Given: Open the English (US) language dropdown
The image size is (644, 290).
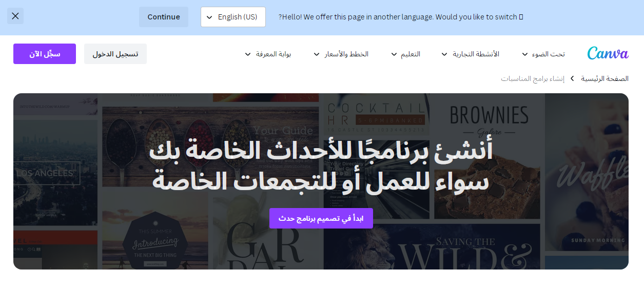Looking at the screenshot, I should (233, 17).
